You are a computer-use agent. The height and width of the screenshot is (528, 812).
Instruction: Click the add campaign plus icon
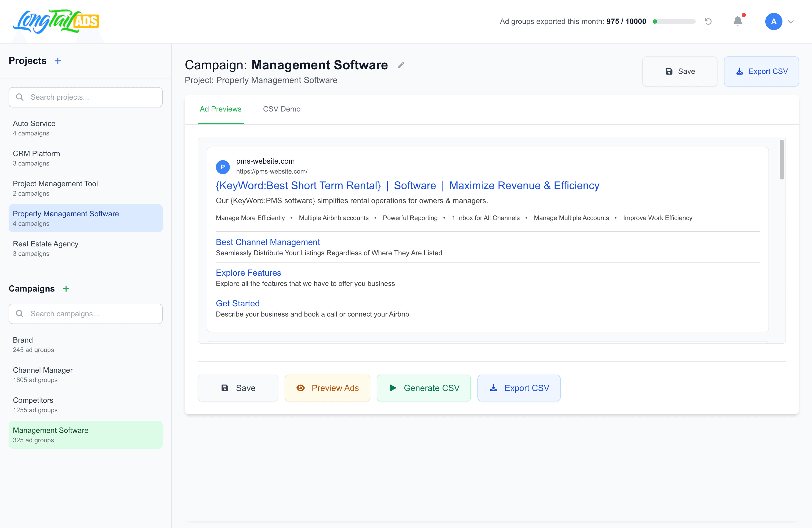(x=66, y=289)
